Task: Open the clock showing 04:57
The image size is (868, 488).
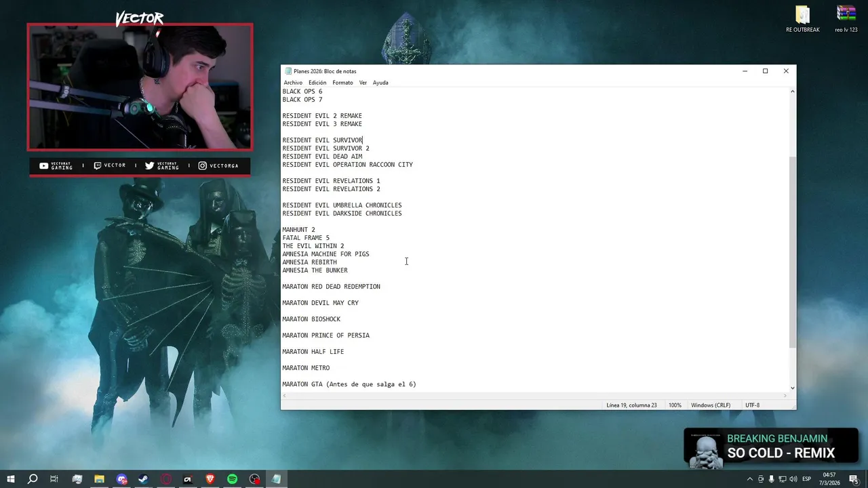Action: (831, 479)
